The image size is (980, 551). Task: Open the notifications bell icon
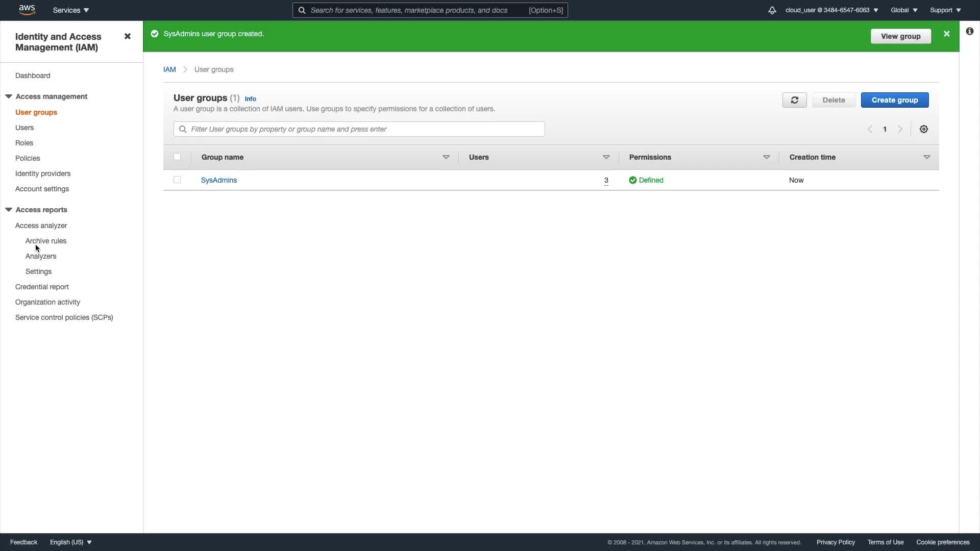772,10
